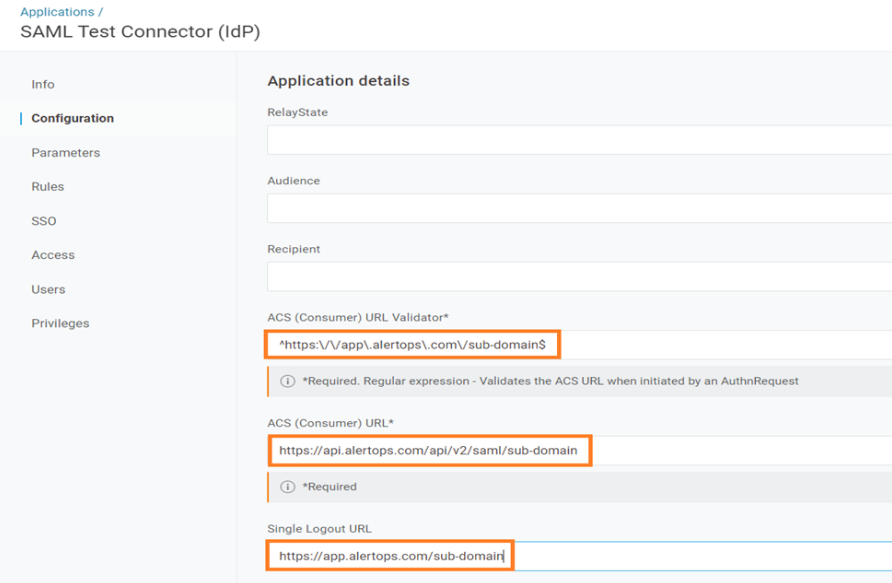
Task: Click the Application details heading
Action: [x=338, y=81]
